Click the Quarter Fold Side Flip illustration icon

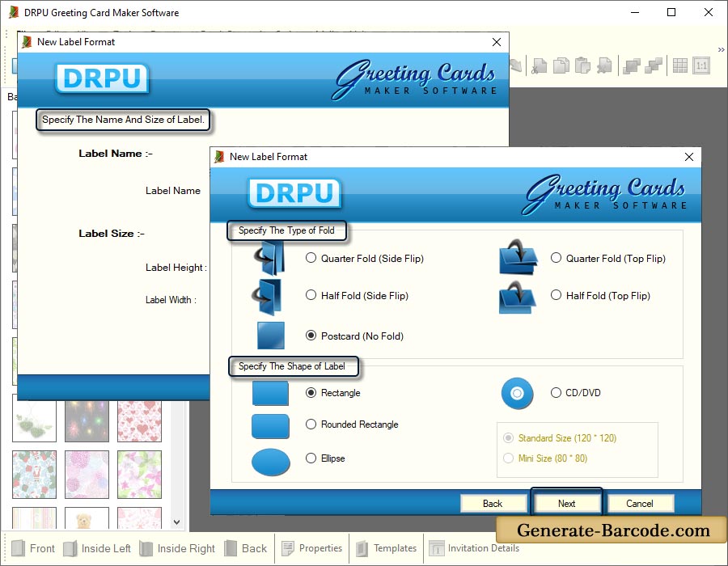271,258
